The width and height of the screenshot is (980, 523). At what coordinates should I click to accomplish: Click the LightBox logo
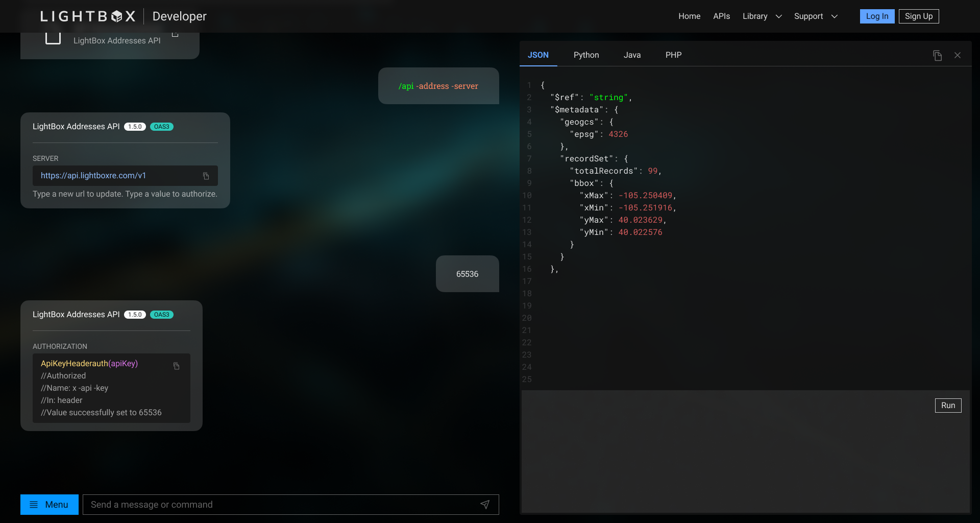(x=87, y=16)
